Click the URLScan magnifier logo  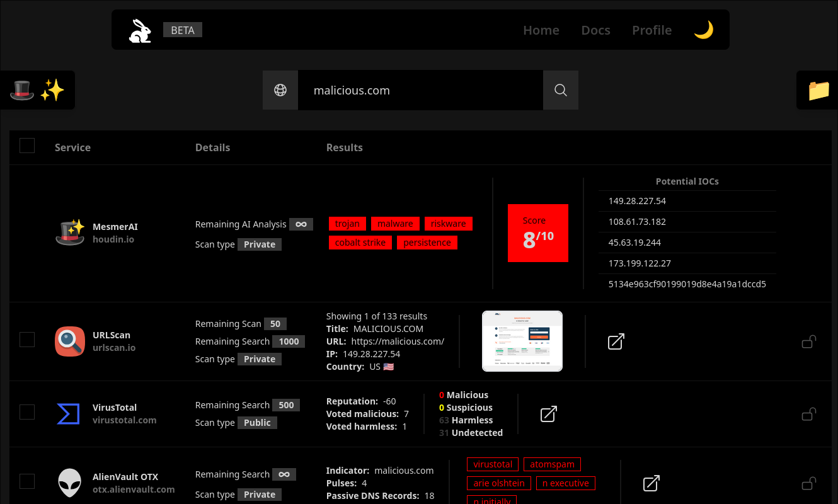pyautogui.click(x=70, y=341)
